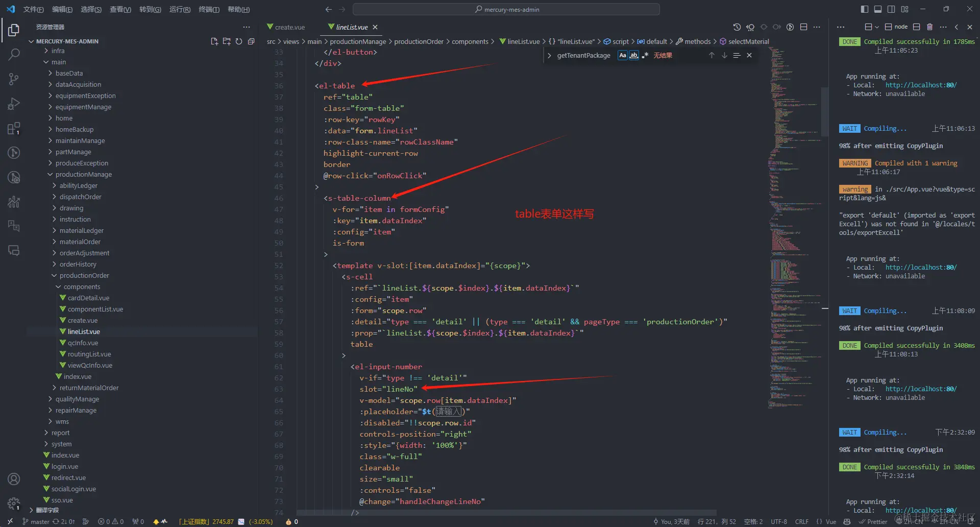Image resolution: width=980 pixels, height=527 pixels.
Task: Open the Extensions view
Action: [14, 128]
